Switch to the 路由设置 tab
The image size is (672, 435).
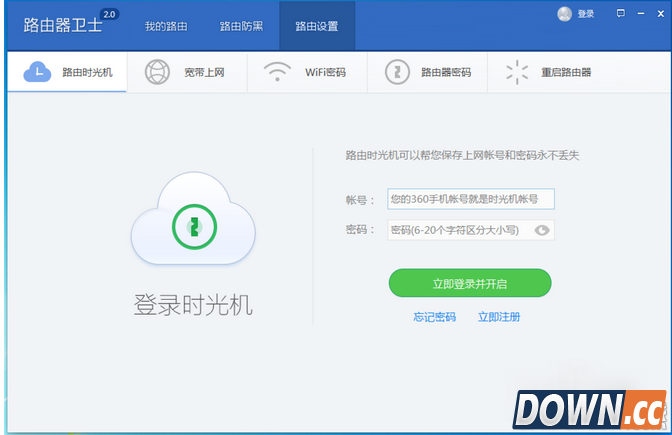tap(317, 26)
